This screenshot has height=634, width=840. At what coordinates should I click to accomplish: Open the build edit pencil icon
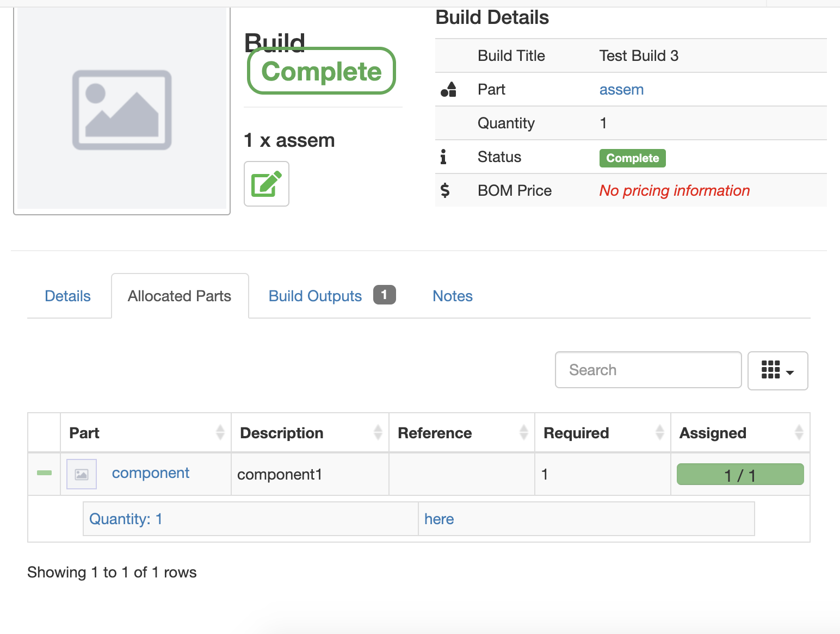tap(266, 184)
